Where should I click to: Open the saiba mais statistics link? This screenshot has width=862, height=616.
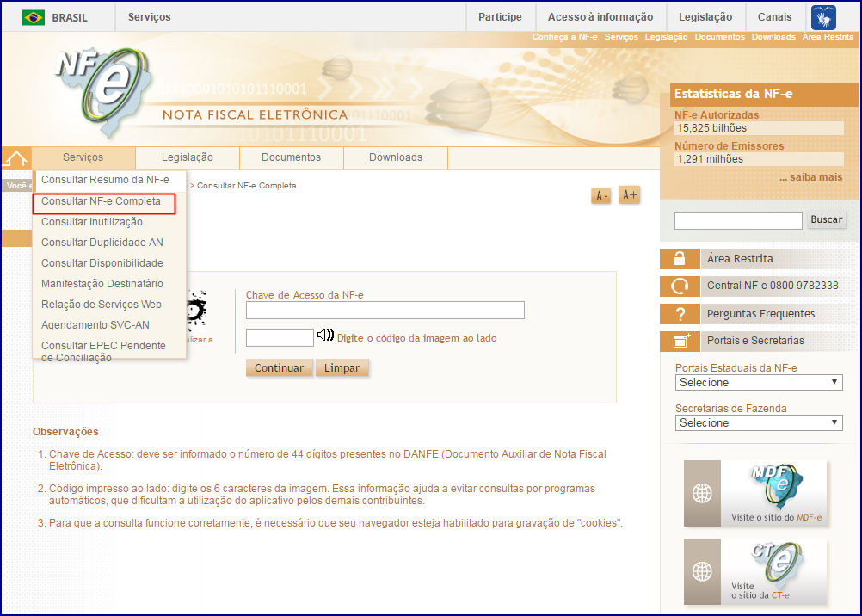tap(811, 177)
